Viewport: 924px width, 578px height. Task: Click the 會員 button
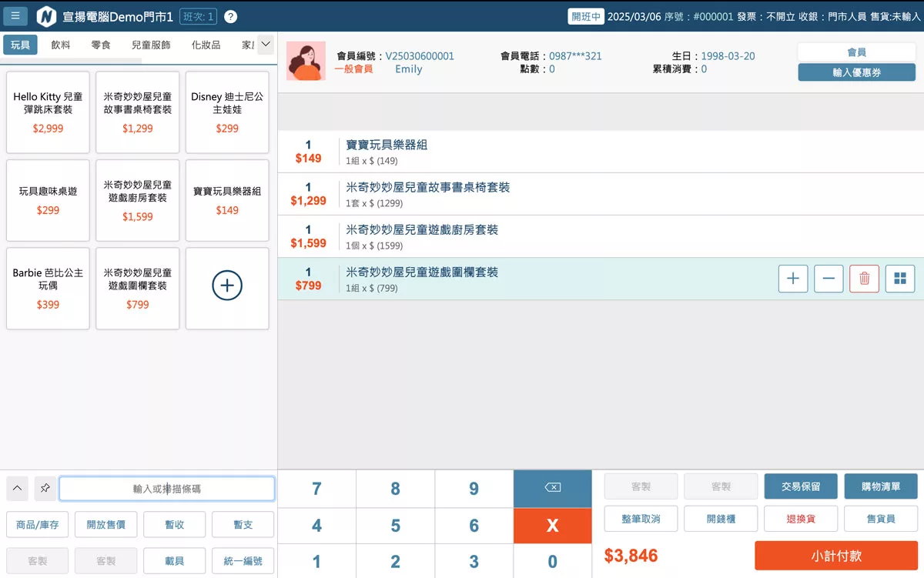point(856,52)
